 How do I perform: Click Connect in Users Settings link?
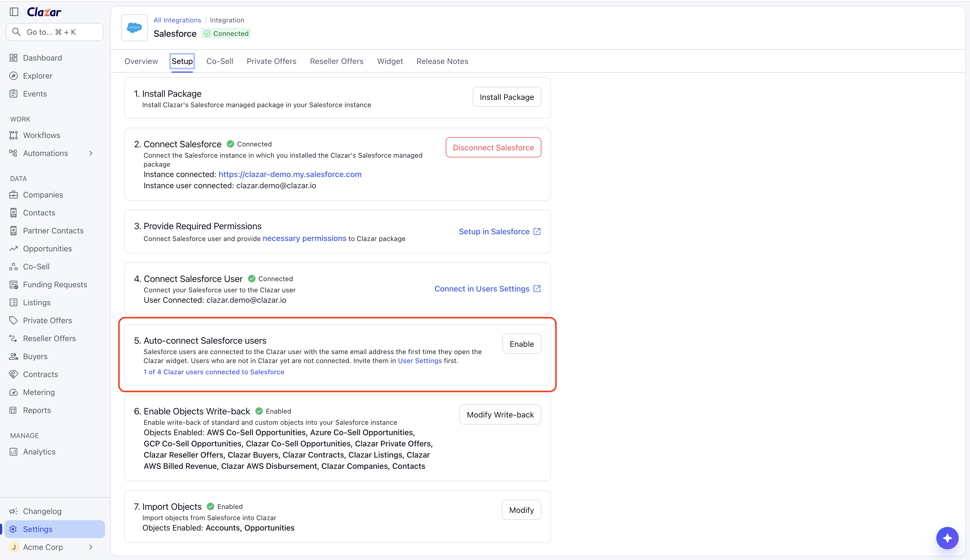[488, 289]
